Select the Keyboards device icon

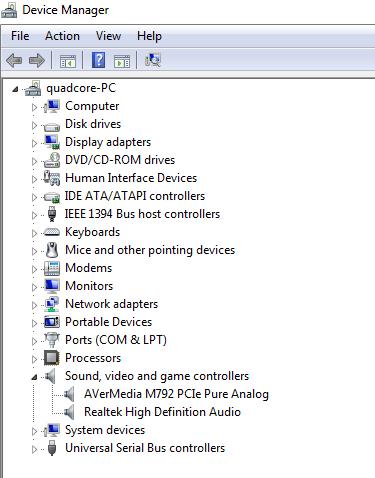(52, 232)
